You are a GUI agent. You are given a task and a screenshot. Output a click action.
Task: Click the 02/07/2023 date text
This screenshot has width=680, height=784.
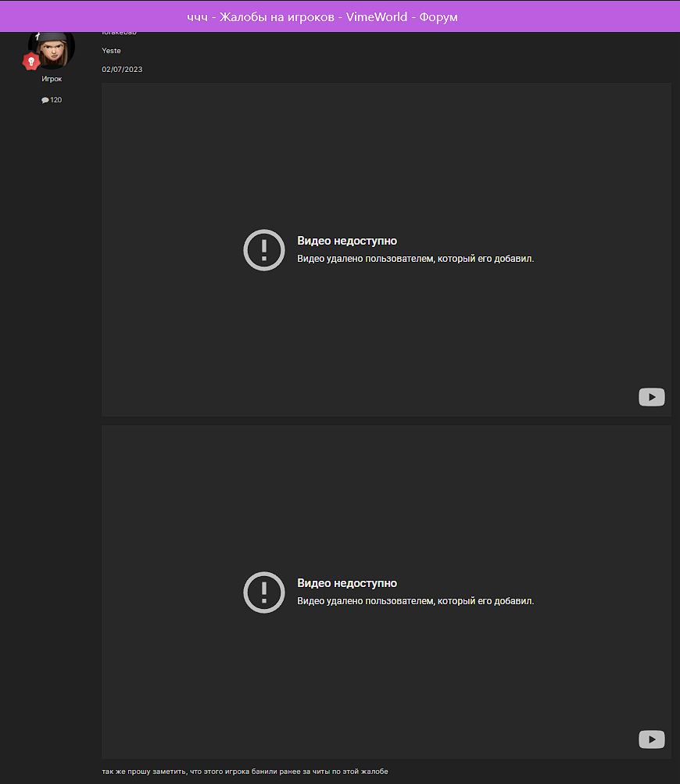pyautogui.click(x=122, y=70)
